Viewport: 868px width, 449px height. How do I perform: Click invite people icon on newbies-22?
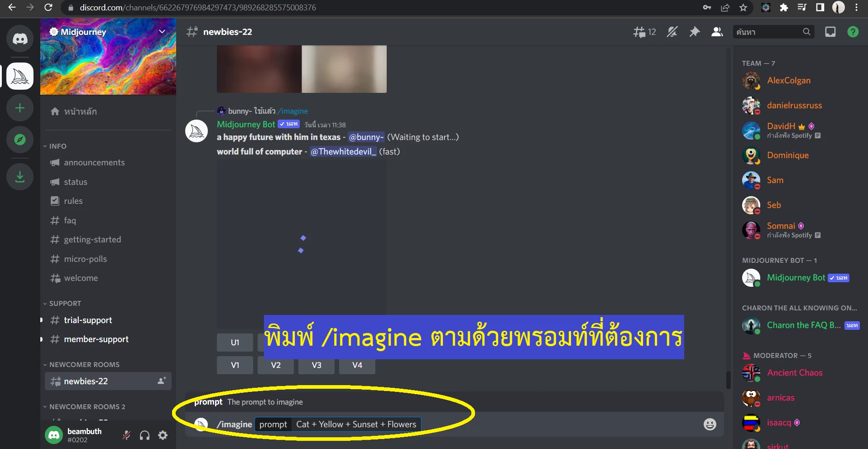point(162,381)
